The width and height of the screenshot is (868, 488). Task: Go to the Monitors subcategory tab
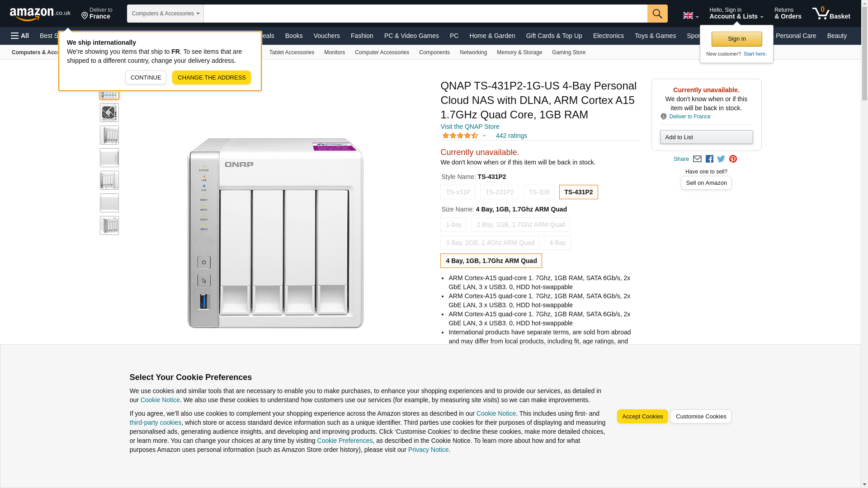click(334, 52)
